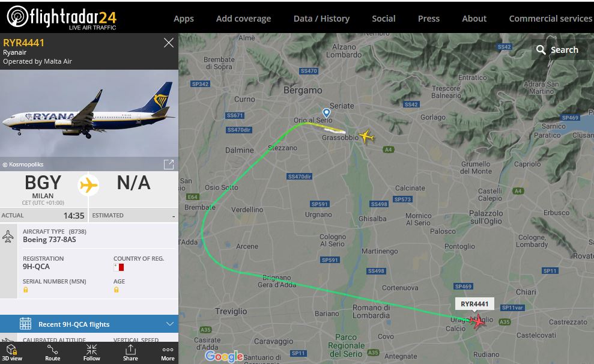The width and height of the screenshot is (594, 364).
Task: Unlock the Serial Number padlock
Action: (25, 290)
